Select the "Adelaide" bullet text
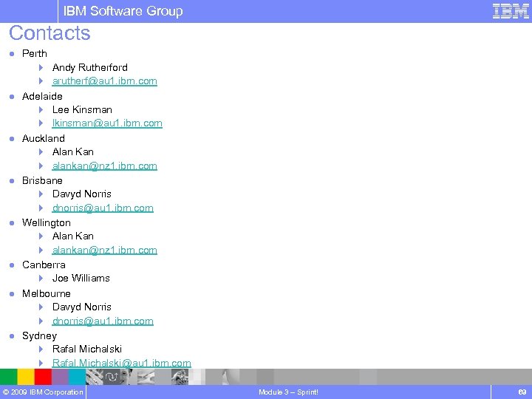This screenshot has height=399, width=532. pos(42,96)
